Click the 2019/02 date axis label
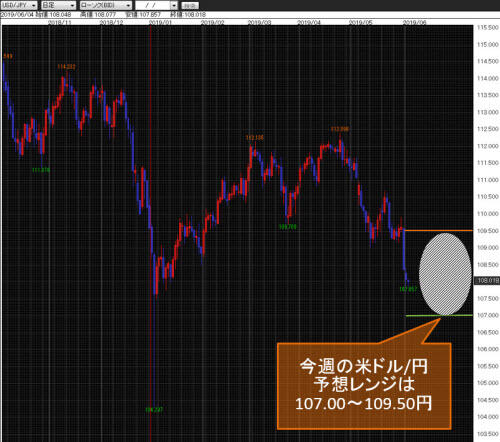 212,23
